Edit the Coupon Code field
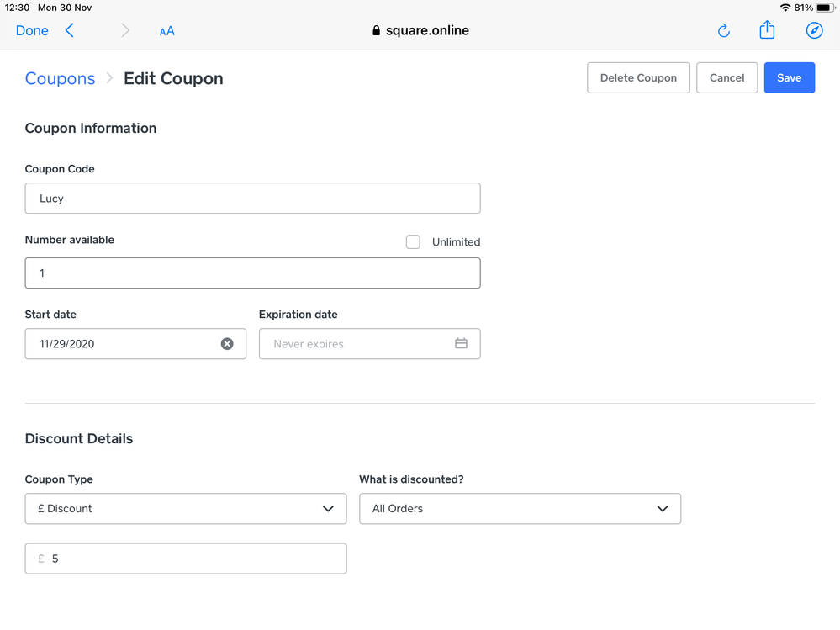The image size is (840, 630). pos(252,199)
